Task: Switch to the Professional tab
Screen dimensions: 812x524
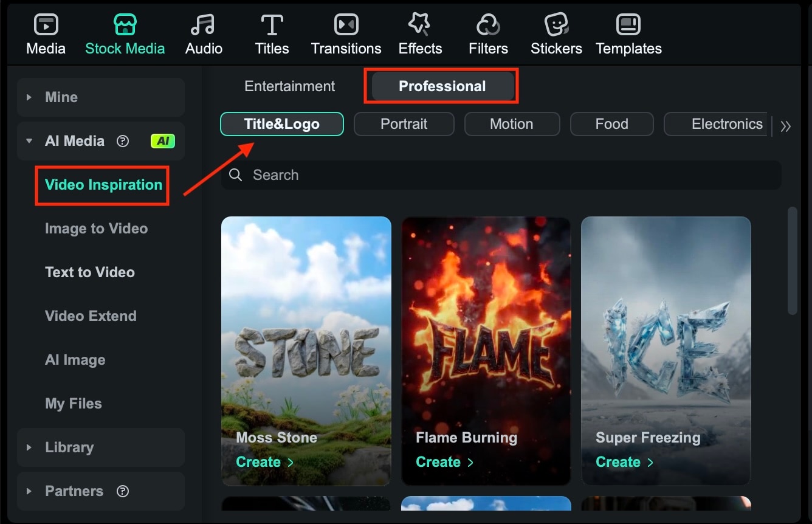Action: (x=442, y=86)
